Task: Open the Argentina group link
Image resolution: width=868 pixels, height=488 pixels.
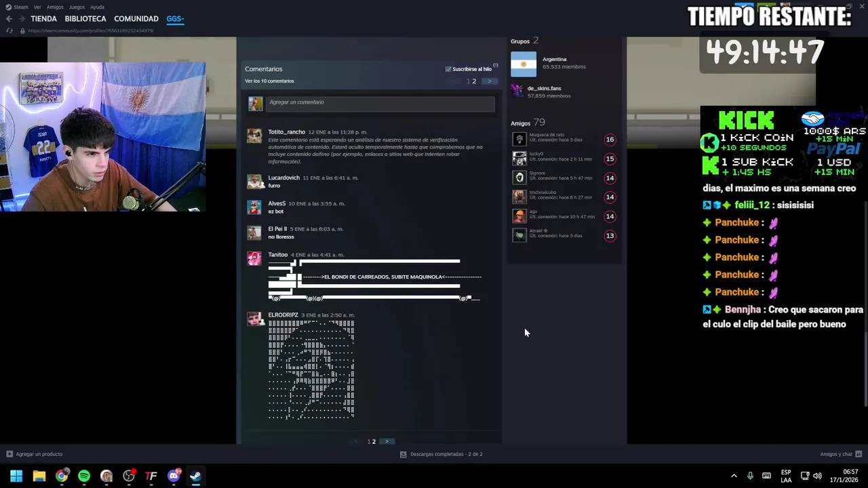Action: click(x=554, y=60)
